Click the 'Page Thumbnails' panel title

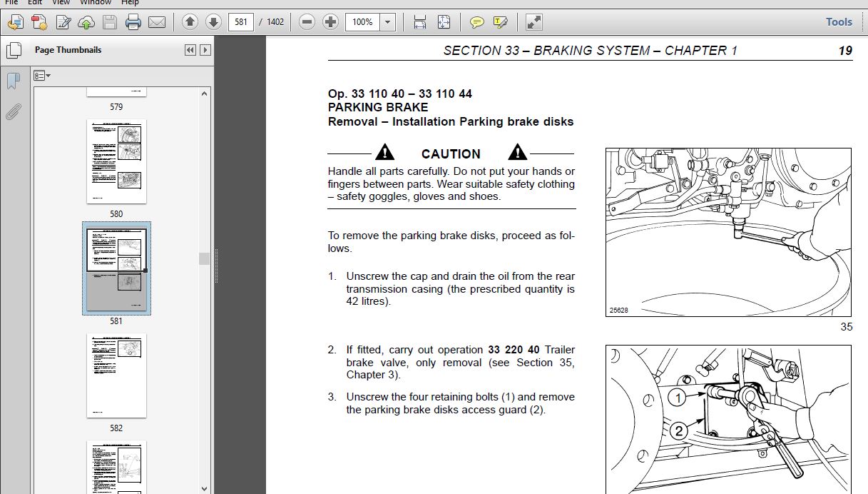68,50
